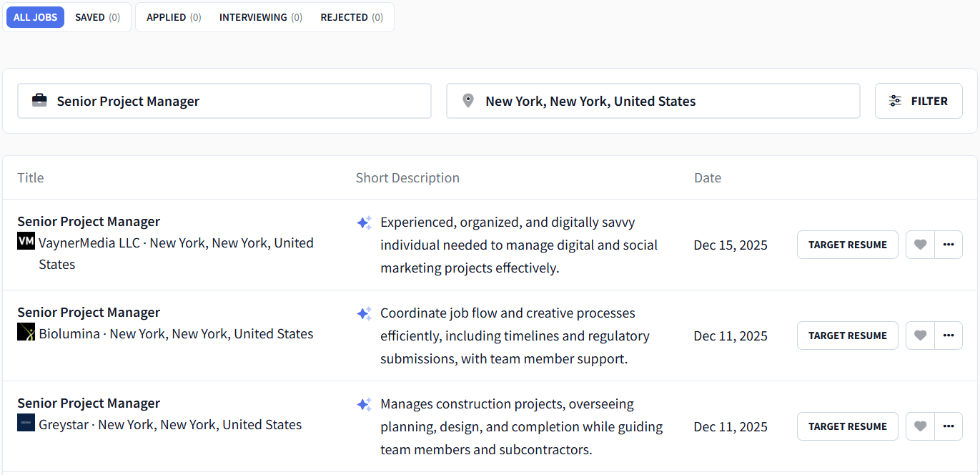Click the Biolumina company logo
This screenshot has height=475, width=980.
point(25,332)
